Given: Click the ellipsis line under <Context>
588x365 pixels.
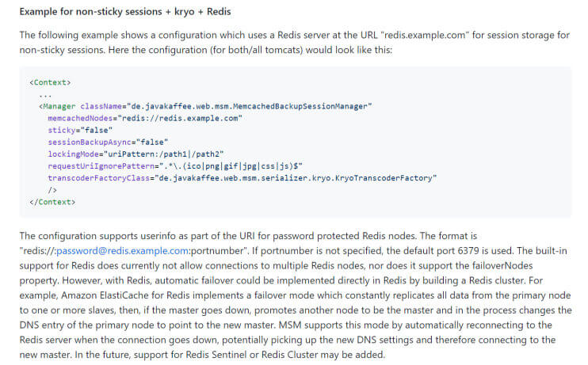Looking at the screenshot, I should click(x=45, y=94).
